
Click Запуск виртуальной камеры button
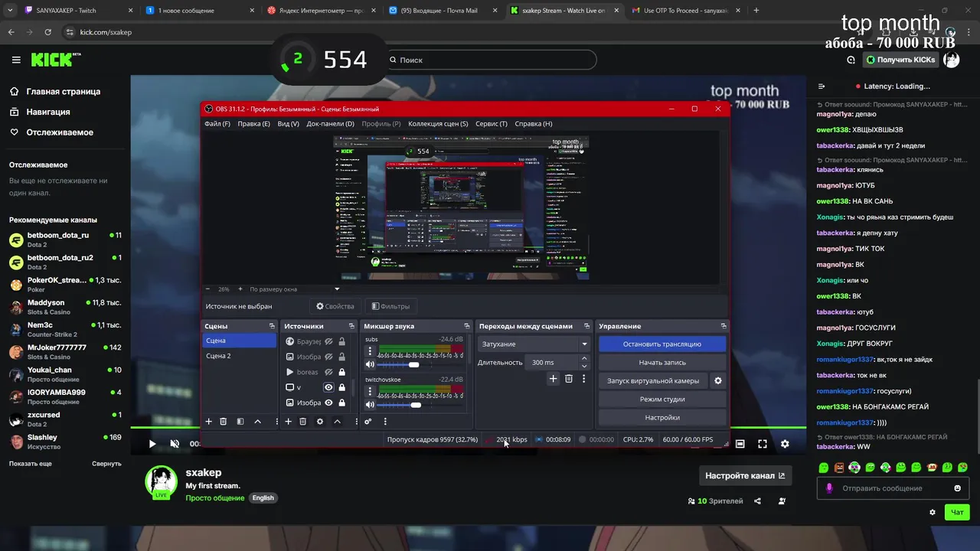tap(653, 380)
